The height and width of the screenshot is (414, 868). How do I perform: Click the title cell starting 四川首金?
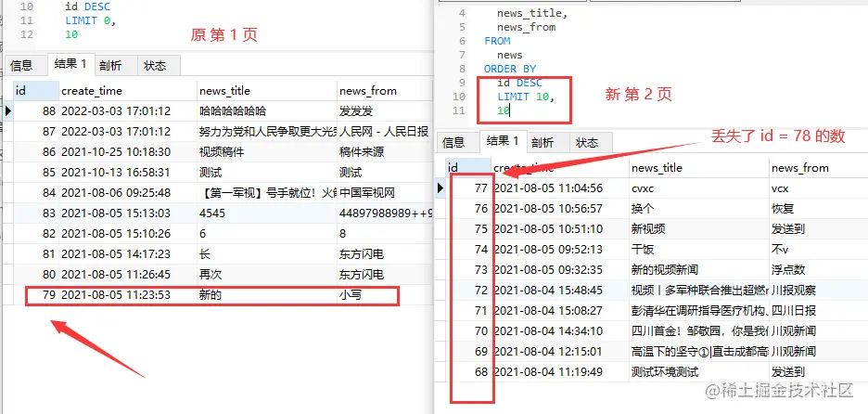699,331
